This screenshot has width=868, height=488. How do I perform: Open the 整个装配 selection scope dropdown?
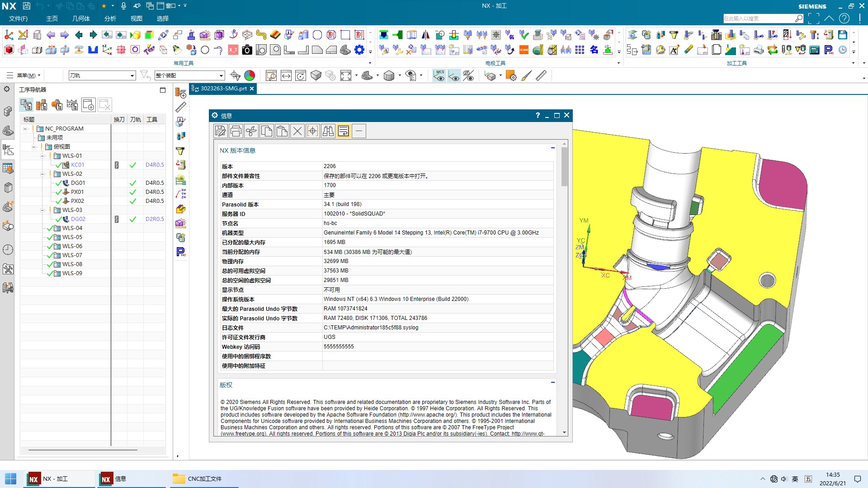pos(189,75)
